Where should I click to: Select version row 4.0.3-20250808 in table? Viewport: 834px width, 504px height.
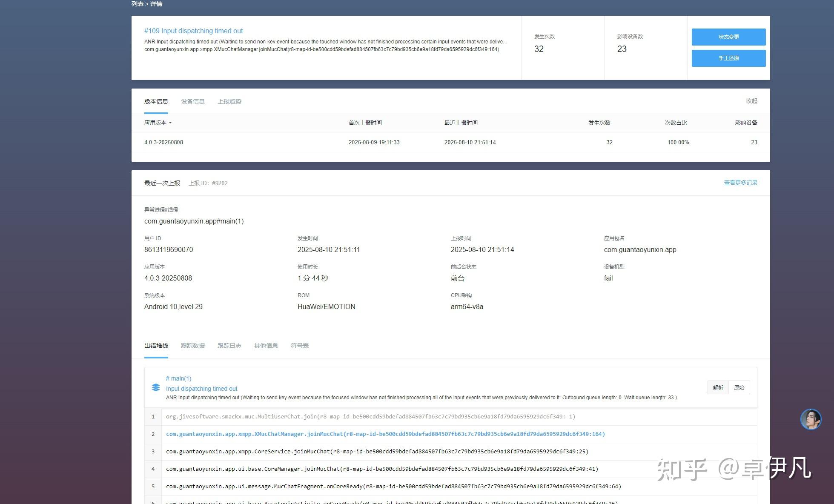pos(163,142)
